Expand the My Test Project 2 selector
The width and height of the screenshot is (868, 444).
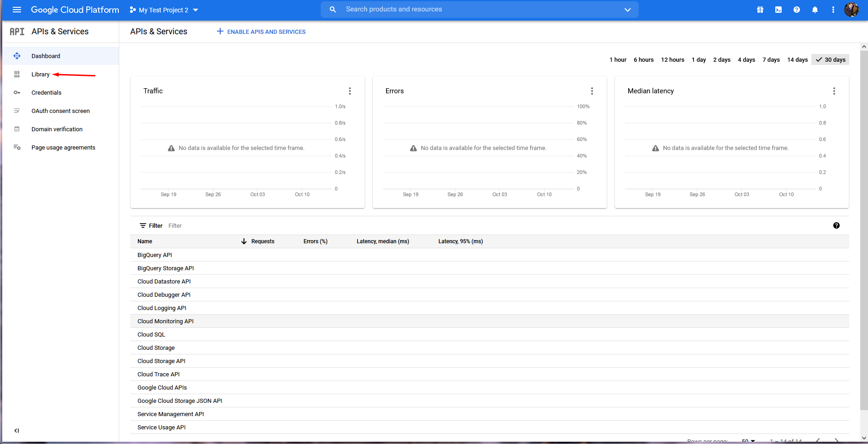click(164, 10)
